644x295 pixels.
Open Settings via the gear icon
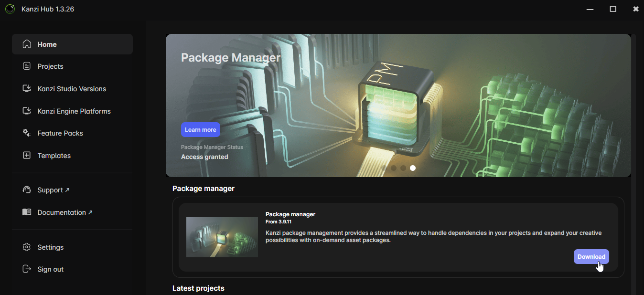pos(27,247)
